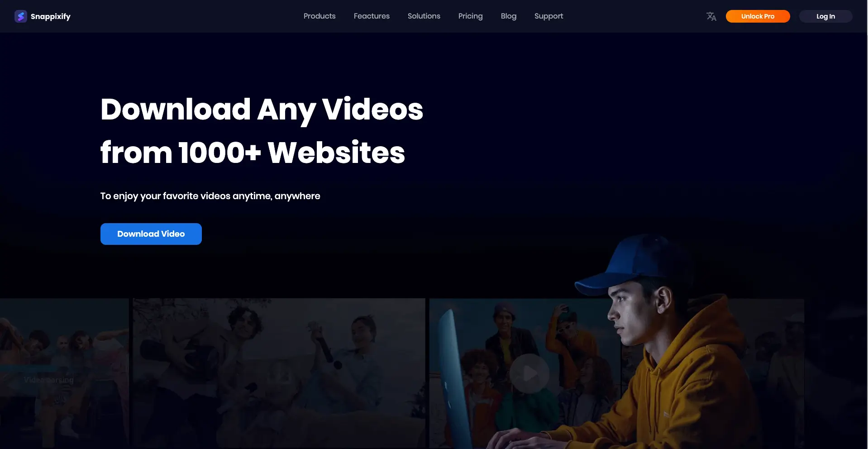The height and width of the screenshot is (449, 868).
Task: Open the Products menu
Action: pos(319,16)
